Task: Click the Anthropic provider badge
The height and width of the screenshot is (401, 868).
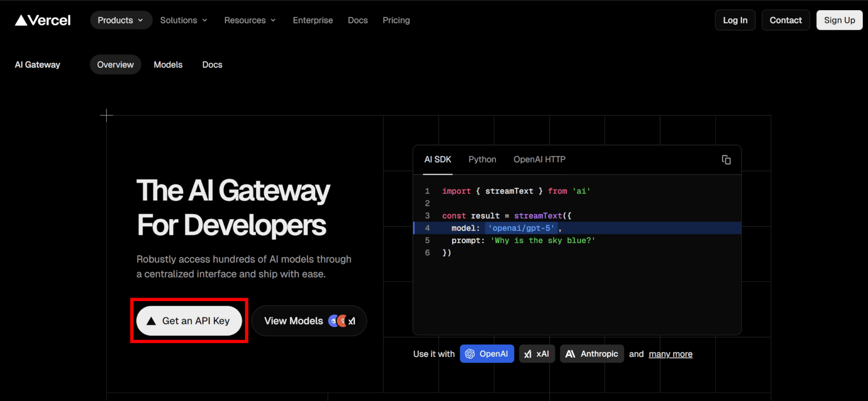Action: click(x=592, y=354)
